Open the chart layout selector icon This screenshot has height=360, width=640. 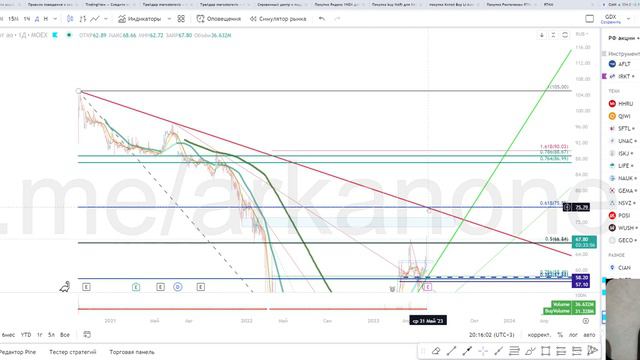[x=589, y=19]
